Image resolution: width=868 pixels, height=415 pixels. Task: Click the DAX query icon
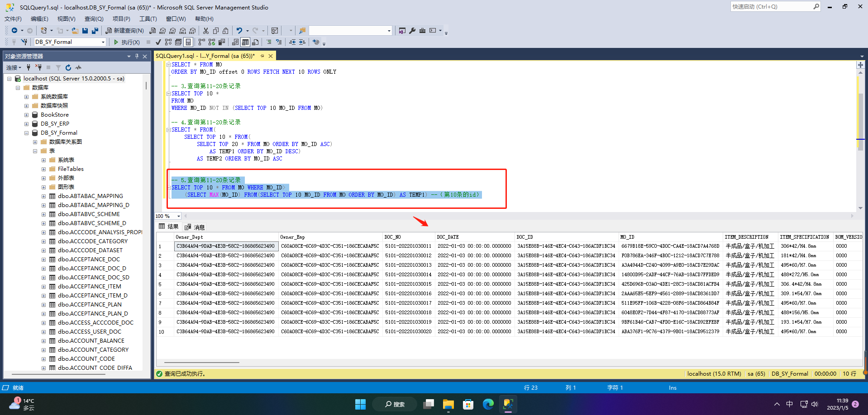click(x=192, y=31)
